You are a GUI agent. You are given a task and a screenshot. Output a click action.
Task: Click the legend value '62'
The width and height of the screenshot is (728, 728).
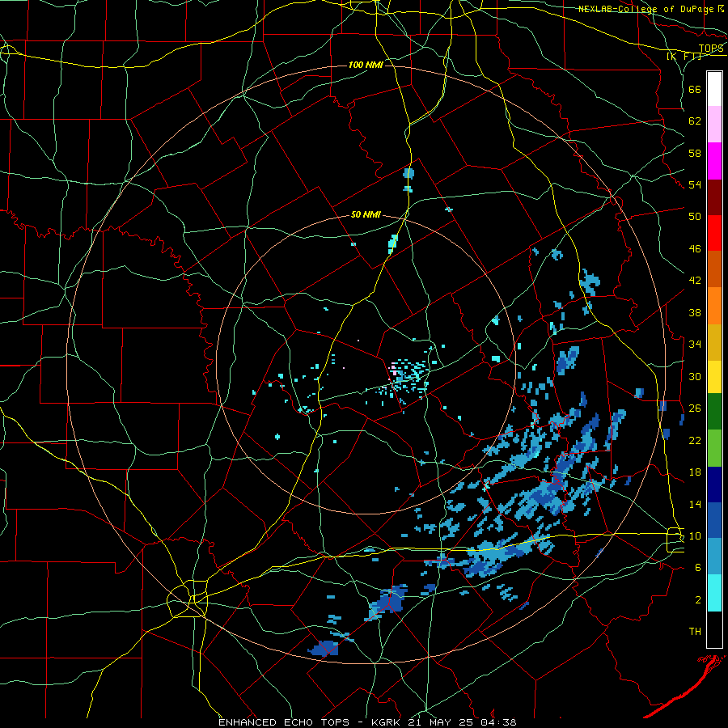(695, 121)
